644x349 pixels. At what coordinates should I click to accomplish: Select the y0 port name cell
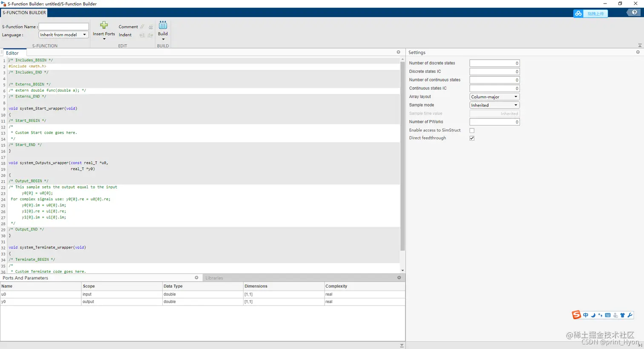[41, 302]
